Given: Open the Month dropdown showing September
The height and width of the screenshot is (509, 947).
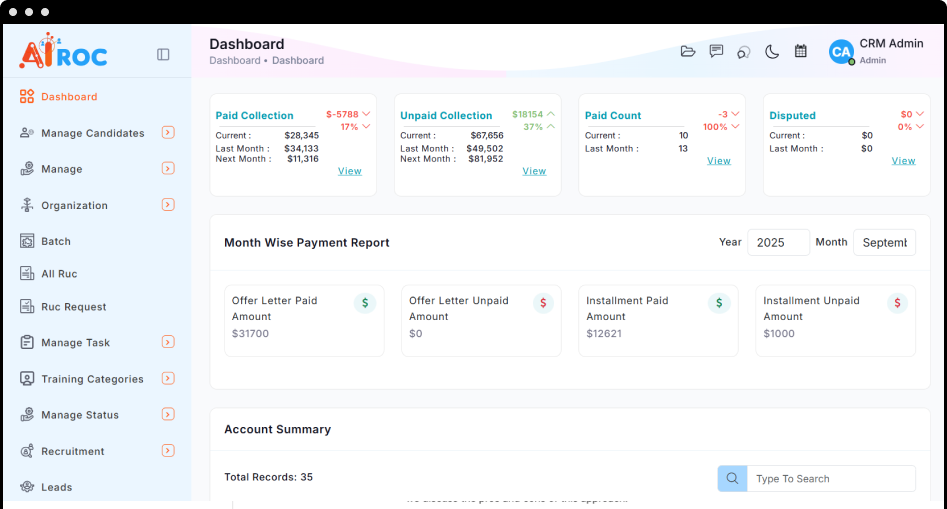Looking at the screenshot, I should pyautogui.click(x=884, y=243).
